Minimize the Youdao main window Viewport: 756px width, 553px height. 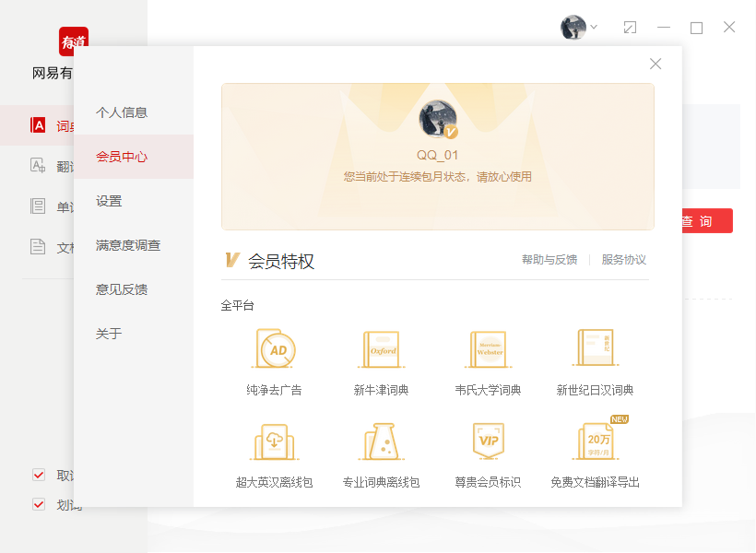pyautogui.click(x=664, y=28)
